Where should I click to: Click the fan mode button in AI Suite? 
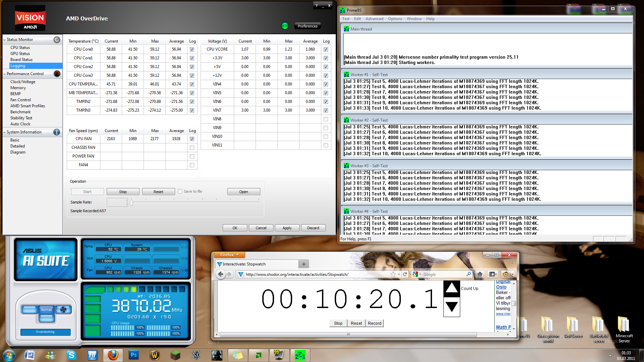pyautogui.click(x=63, y=309)
